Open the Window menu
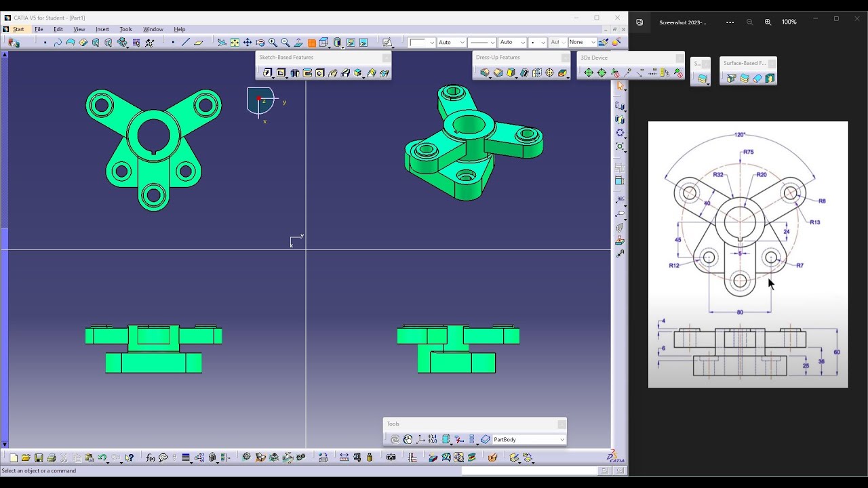This screenshot has width=868, height=488. point(153,29)
